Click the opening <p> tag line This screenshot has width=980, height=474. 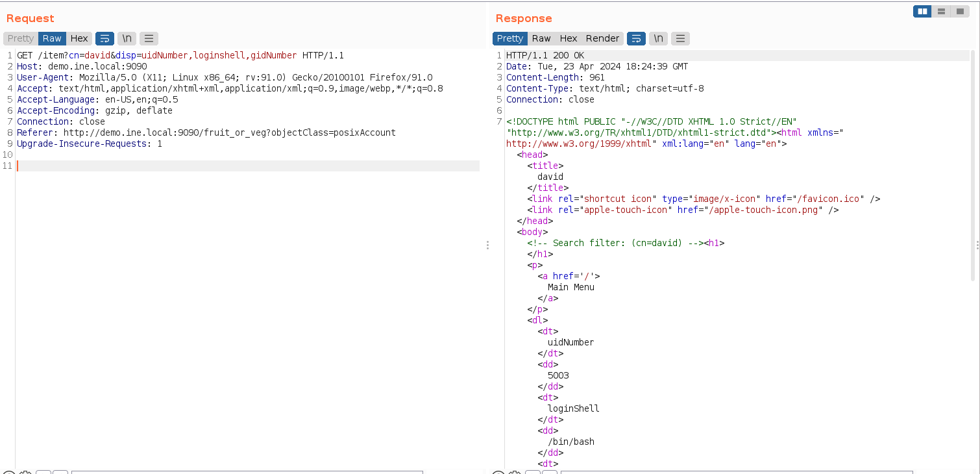(535, 265)
